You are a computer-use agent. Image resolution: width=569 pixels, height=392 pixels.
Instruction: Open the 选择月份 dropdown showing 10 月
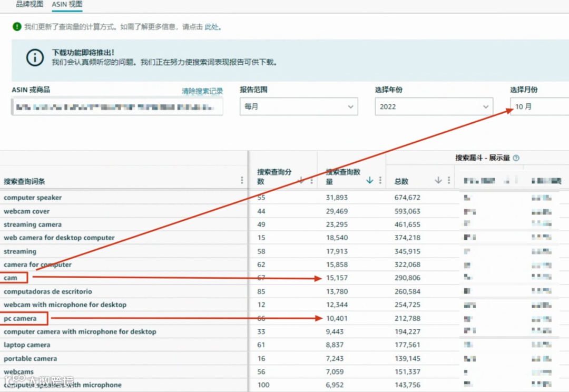click(x=539, y=106)
